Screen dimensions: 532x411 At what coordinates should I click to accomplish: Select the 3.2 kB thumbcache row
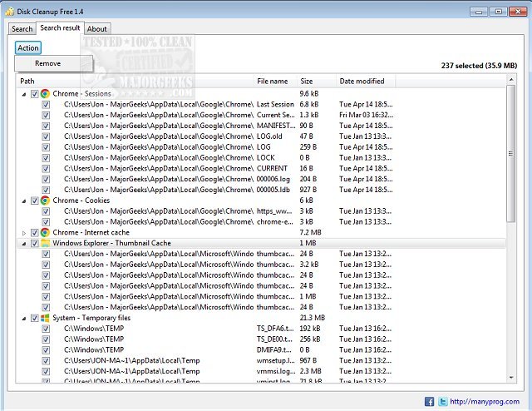click(261, 265)
